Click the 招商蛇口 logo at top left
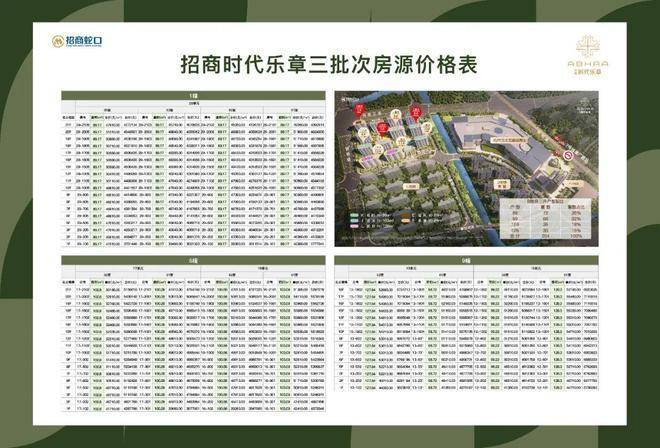 click(77, 41)
